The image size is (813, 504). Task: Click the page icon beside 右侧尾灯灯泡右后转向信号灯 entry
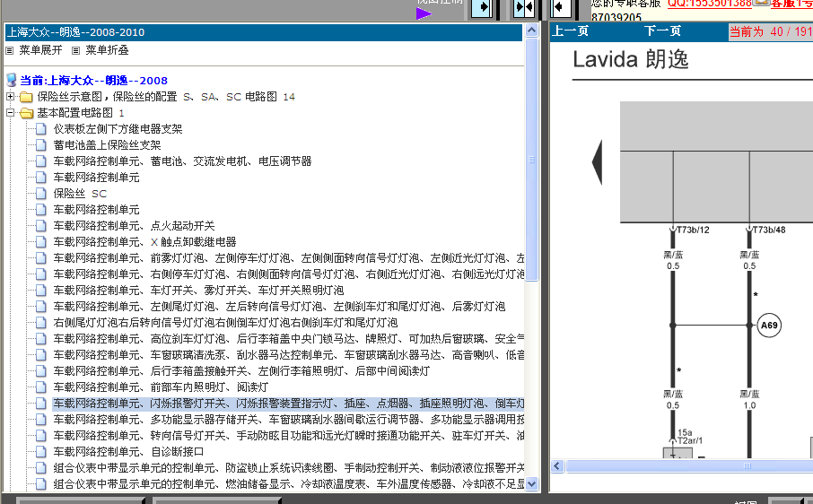pyautogui.click(x=41, y=322)
